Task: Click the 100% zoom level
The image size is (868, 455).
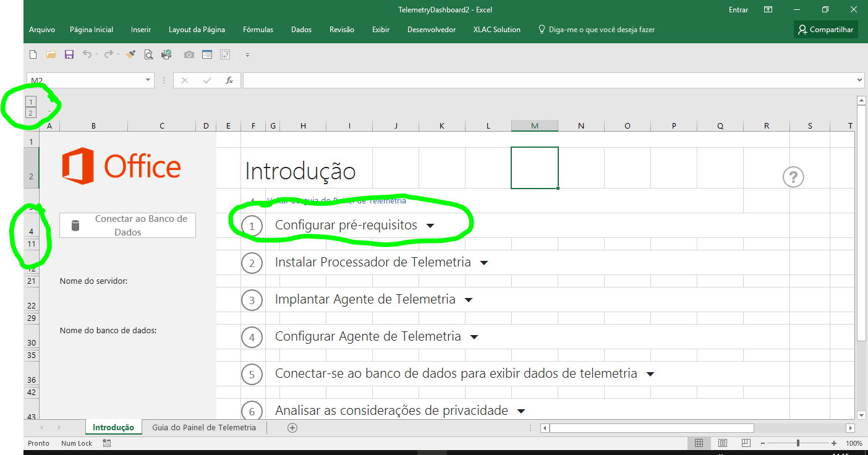Action: coord(854,443)
